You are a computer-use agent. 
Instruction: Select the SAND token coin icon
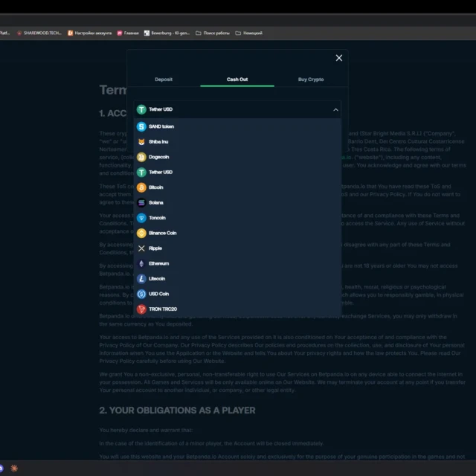141,126
